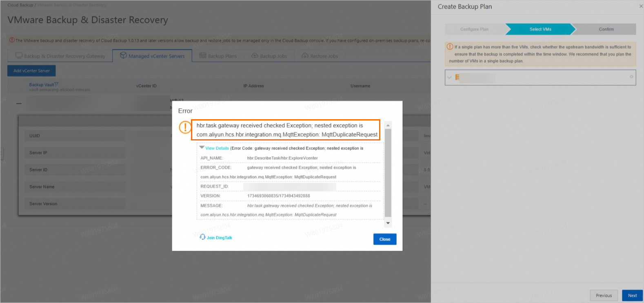644x303 pixels.
Task: Click Add vCenter Server button
Action: (31, 71)
